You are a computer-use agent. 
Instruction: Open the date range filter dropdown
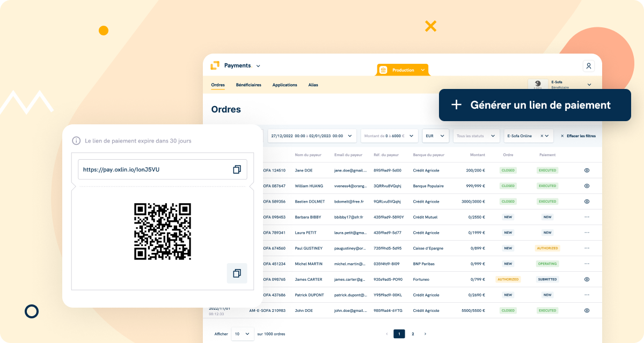click(x=312, y=136)
